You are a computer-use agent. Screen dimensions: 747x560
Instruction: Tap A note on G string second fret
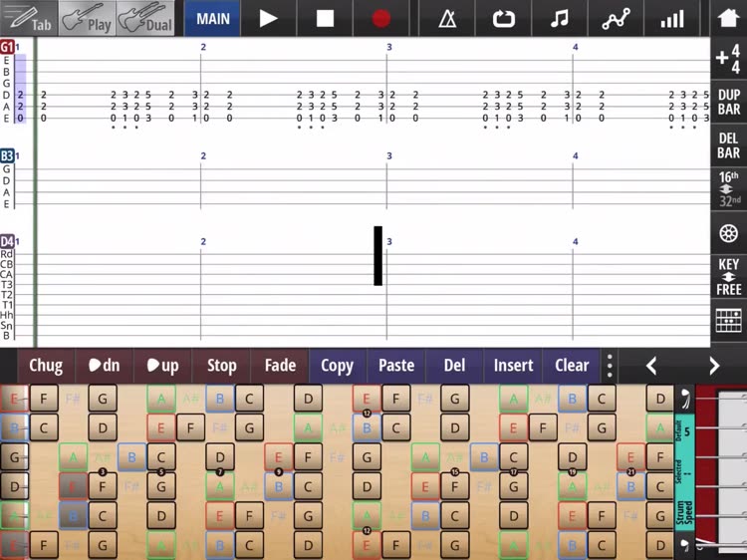(x=73, y=457)
